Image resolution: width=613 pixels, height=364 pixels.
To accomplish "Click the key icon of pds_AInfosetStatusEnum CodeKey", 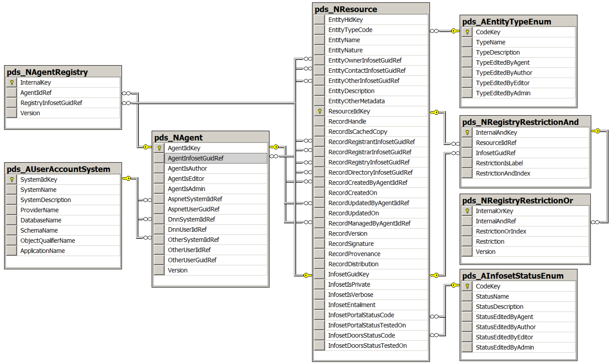I will click(467, 286).
